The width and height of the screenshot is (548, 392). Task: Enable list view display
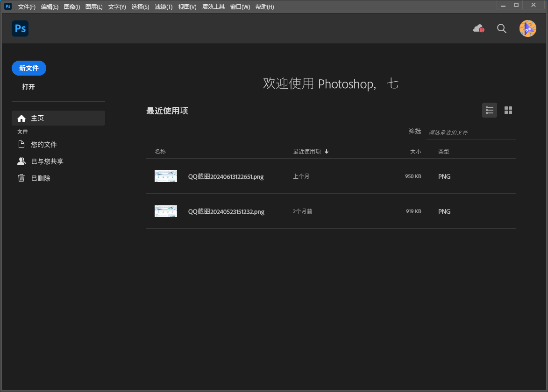pyautogui.click(x=489, y=110)
